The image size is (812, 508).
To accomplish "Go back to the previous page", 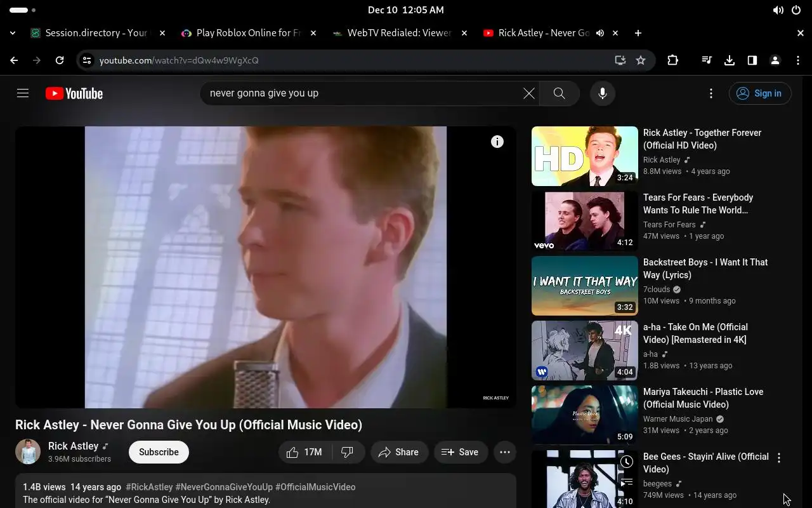I will tap(14, 60).
